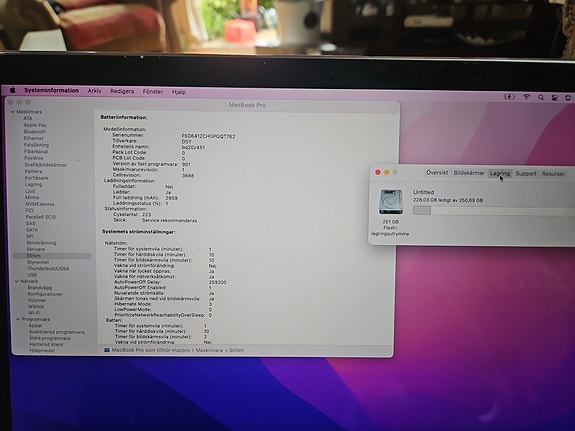Collapse the Nätverk tree section
Image resolution: width=575 pixels, height=431 pixels.
pyautogui.click(x=17, y=281)
